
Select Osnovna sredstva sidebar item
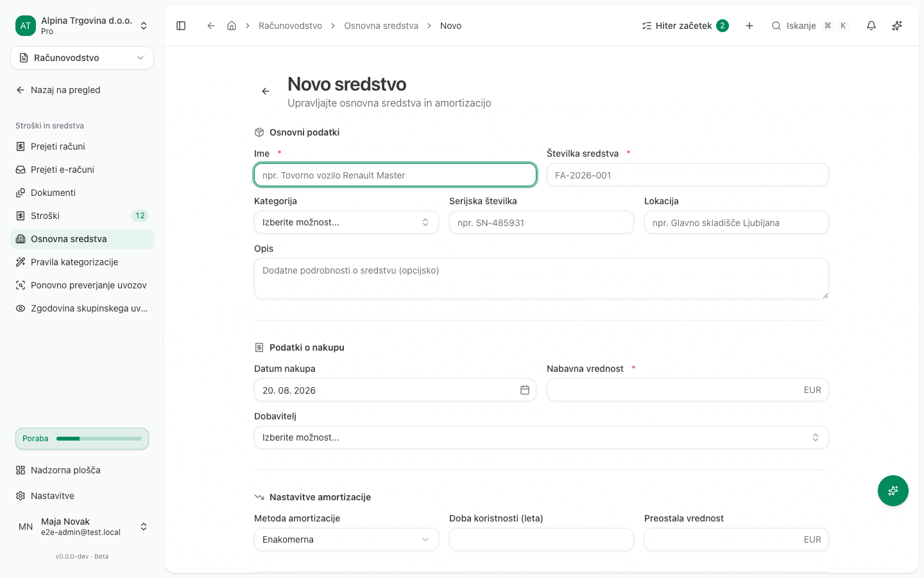click(x=82, y=239)
